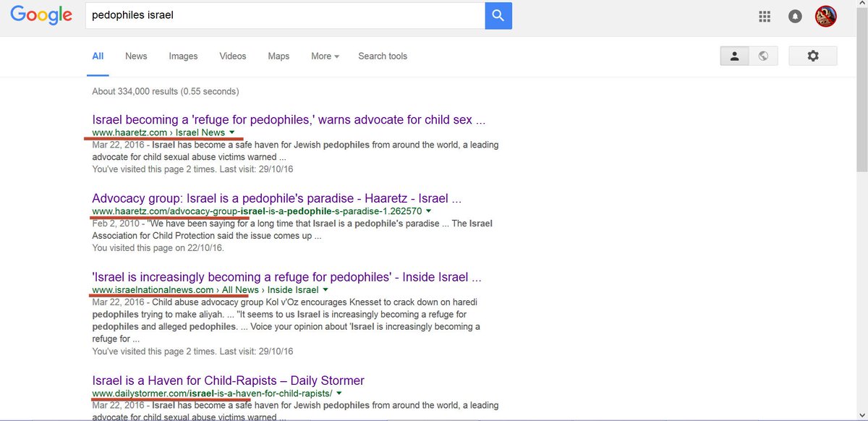Expand the More dropdown menu

pos(325,56)
